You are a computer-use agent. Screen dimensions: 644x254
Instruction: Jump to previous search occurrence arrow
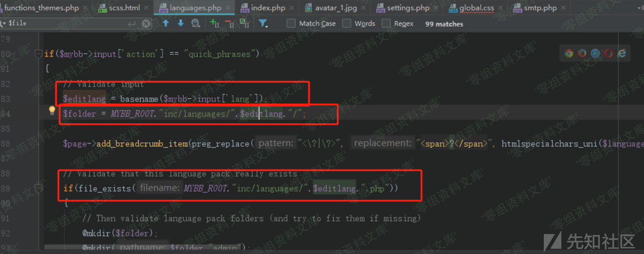[x=166, y=24]
